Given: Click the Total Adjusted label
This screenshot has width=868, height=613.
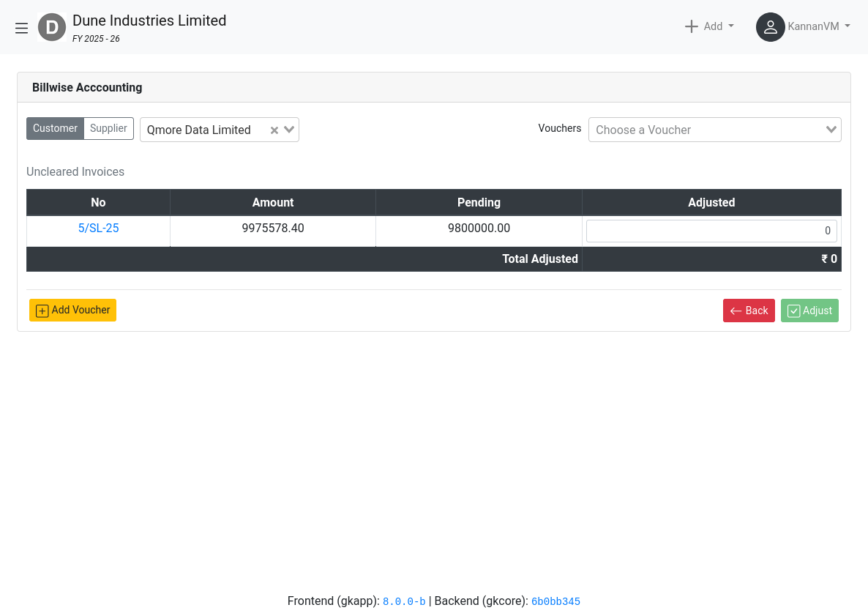Looking at the screenshot, I should (x=539, y=259).
